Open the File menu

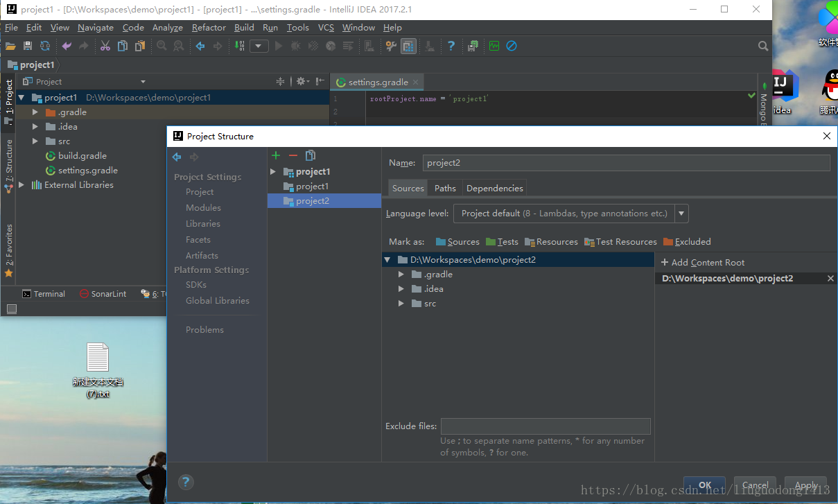coord(11,28)
